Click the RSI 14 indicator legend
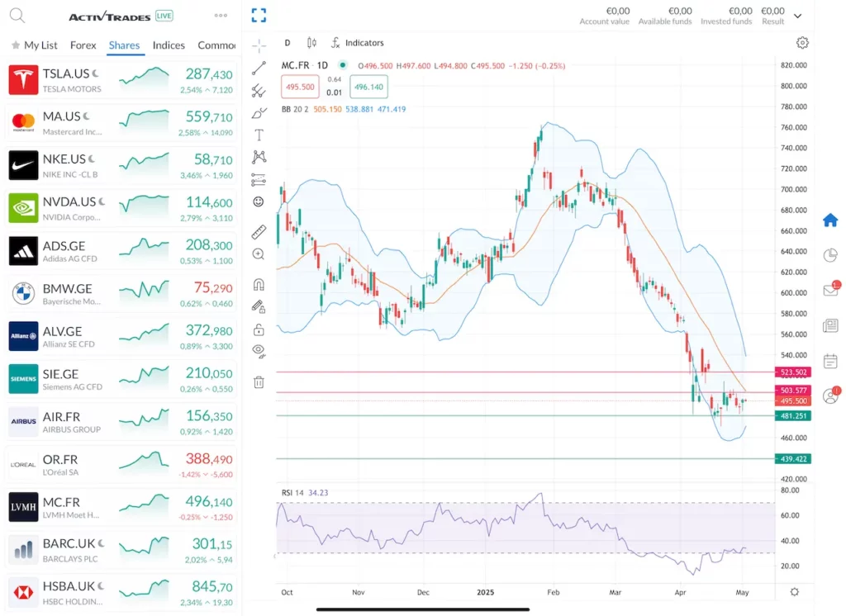846x616 pixels. 292,492
